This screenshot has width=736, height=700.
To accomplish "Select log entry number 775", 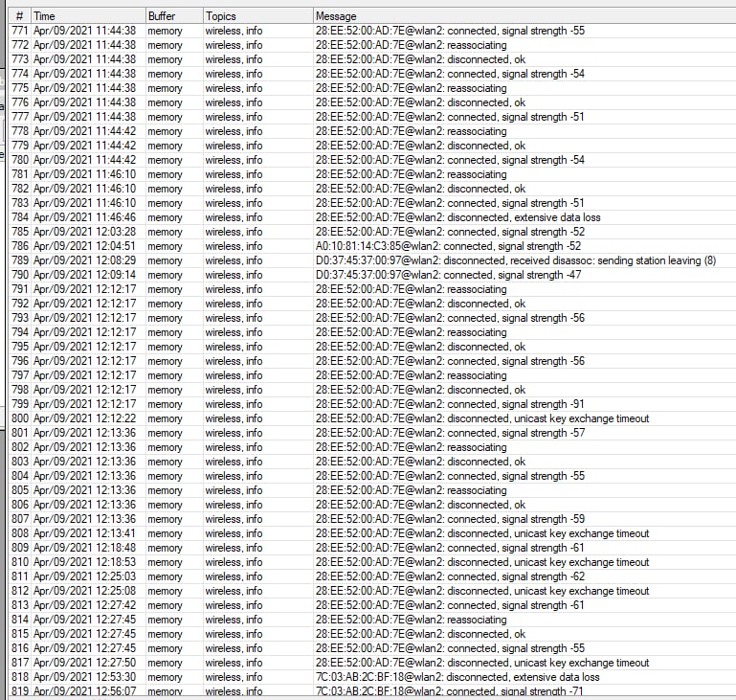I will point(20,88).
